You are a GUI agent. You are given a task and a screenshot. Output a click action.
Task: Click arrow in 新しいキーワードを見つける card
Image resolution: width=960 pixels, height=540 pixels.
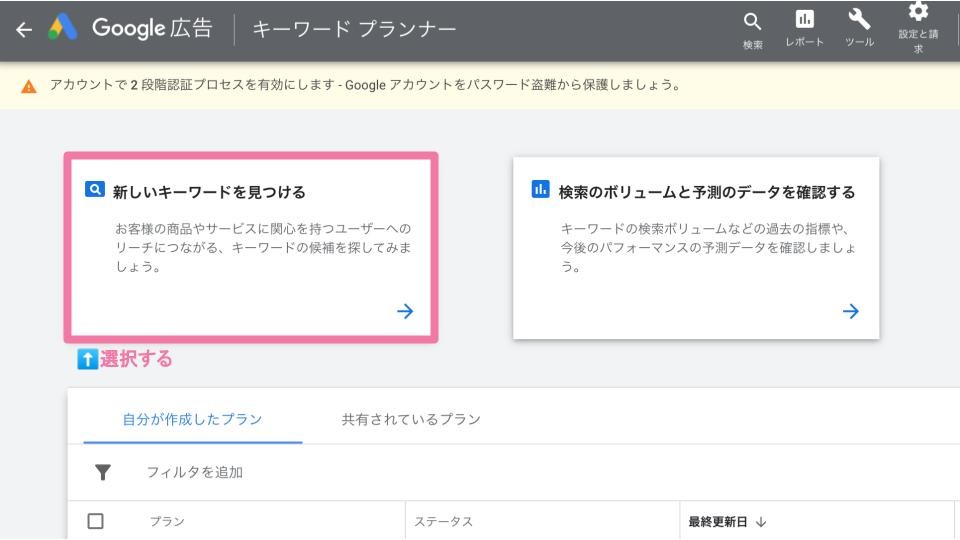pyautogui.click(x=405, y=311)
